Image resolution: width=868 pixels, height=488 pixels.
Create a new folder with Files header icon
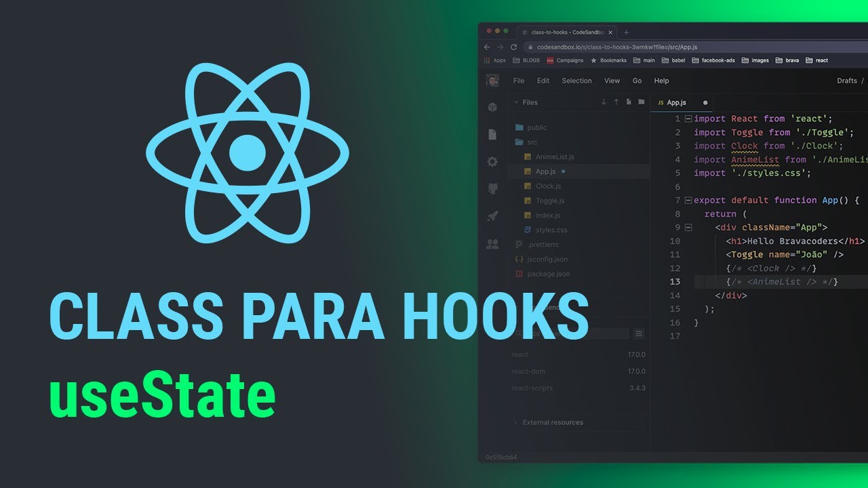(x=640, y=102)
